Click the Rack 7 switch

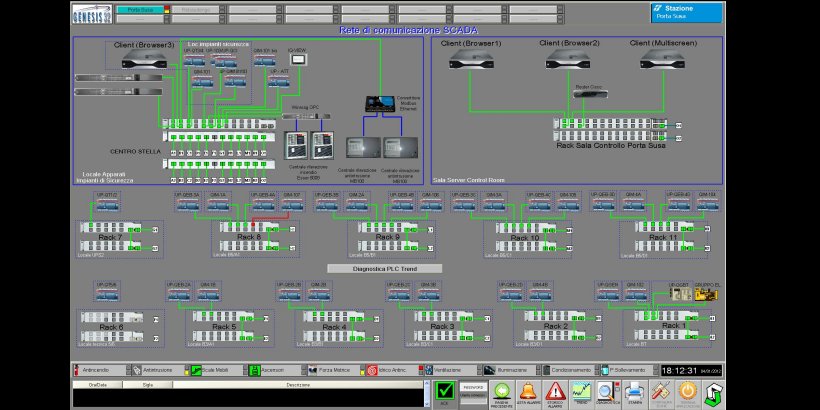tap(110, 236)
